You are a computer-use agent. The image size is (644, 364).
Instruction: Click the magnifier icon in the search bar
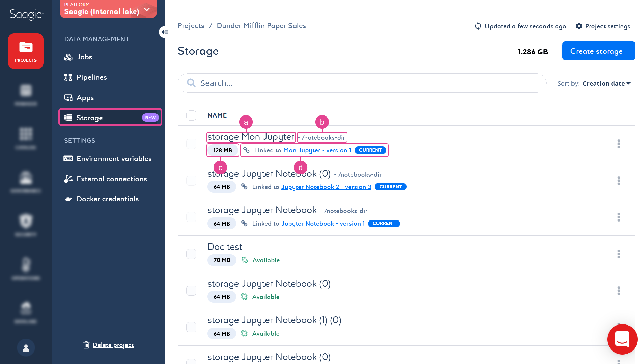click(191, 83)
